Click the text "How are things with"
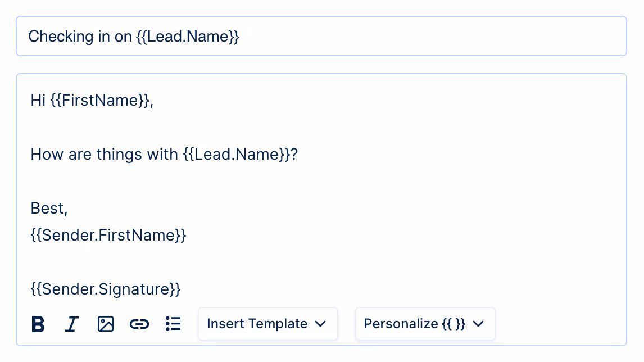This screenshot has width=644, height=362. pos(104,155)
